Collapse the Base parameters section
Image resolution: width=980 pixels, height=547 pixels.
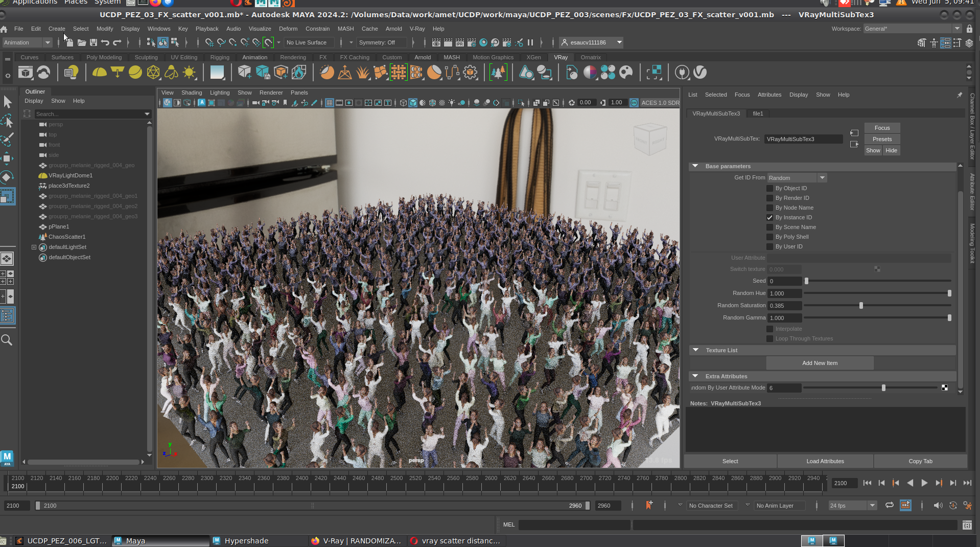(695, 166)
